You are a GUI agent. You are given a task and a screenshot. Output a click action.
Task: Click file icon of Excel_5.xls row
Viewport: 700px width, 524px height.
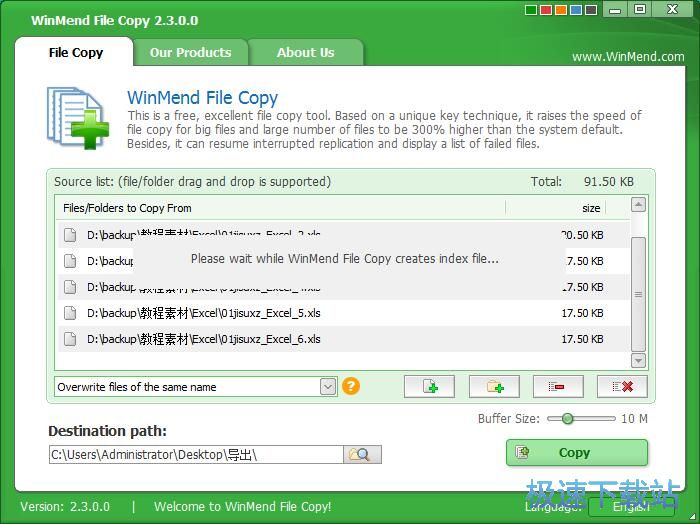[x=70, y=313]
